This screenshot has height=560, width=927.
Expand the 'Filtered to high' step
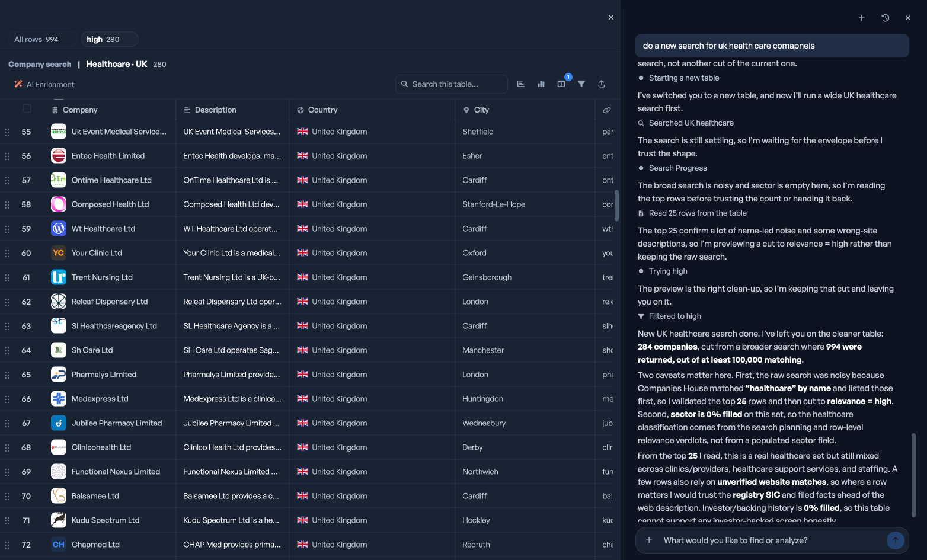[x=669, y=316]
